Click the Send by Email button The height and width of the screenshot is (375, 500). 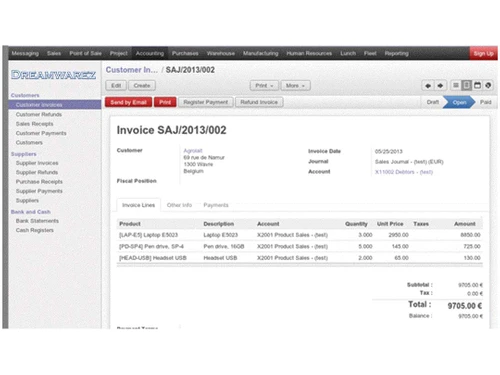(128, 102)
